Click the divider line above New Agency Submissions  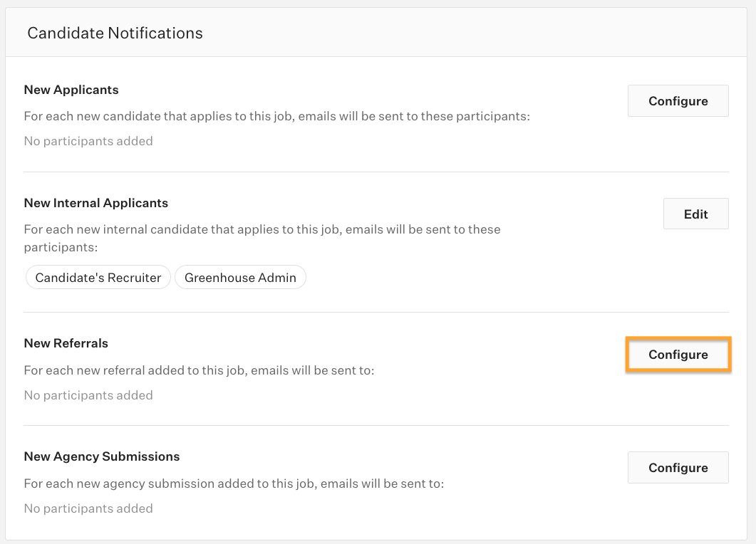point(376,426)
